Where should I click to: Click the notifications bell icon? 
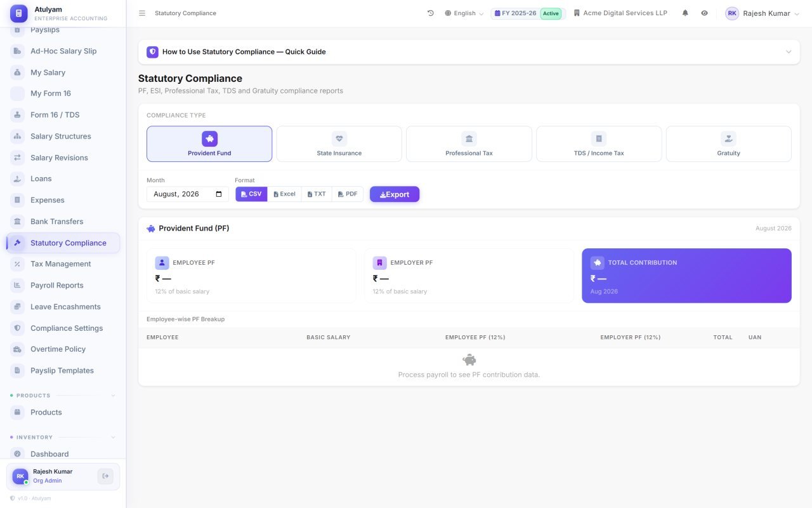(x=685, y=13)
